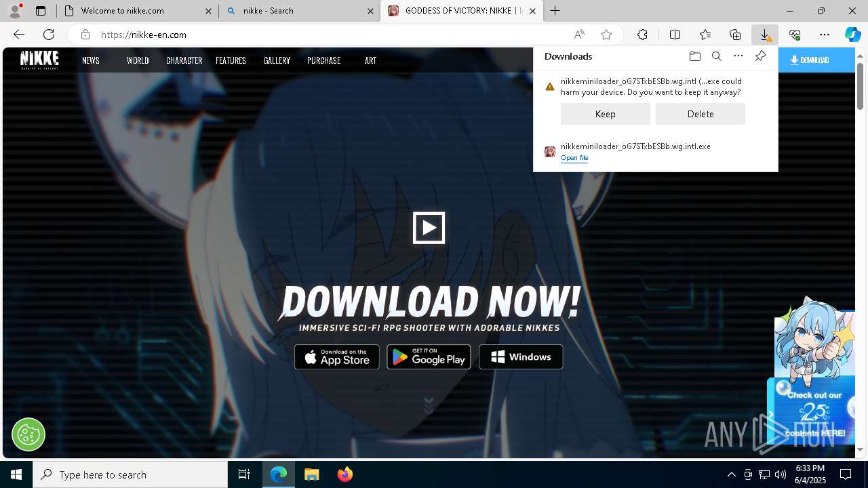
Task: Click the blue DOWNLOAD button
Action: 816,60
